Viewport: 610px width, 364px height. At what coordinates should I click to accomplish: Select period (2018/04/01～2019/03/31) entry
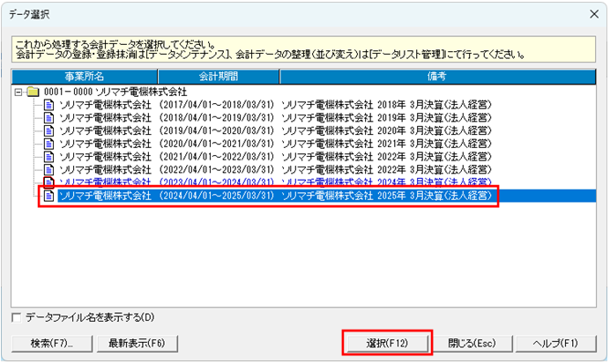coord(217,118)
